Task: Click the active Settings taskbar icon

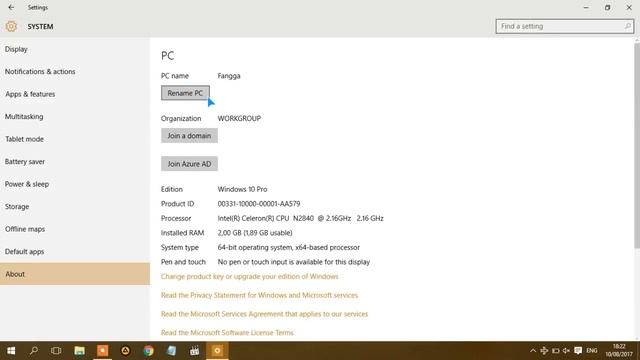Action: (x=217, y=351)
